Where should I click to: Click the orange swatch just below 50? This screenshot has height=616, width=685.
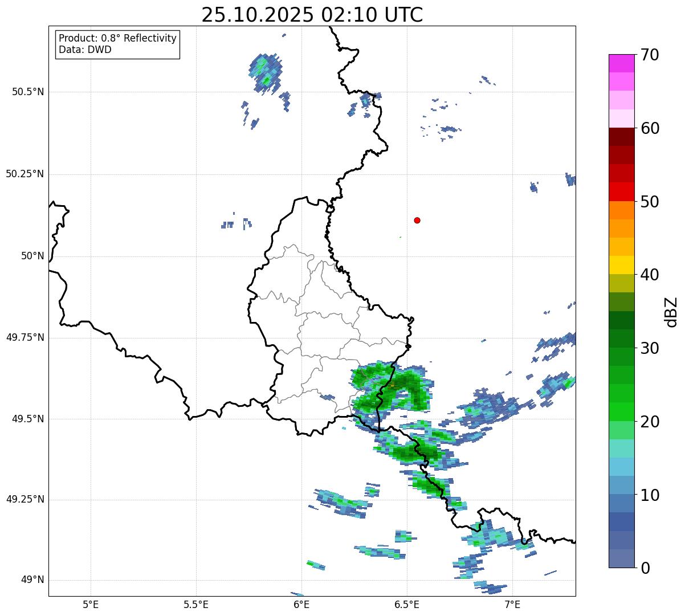click(621, 210)
